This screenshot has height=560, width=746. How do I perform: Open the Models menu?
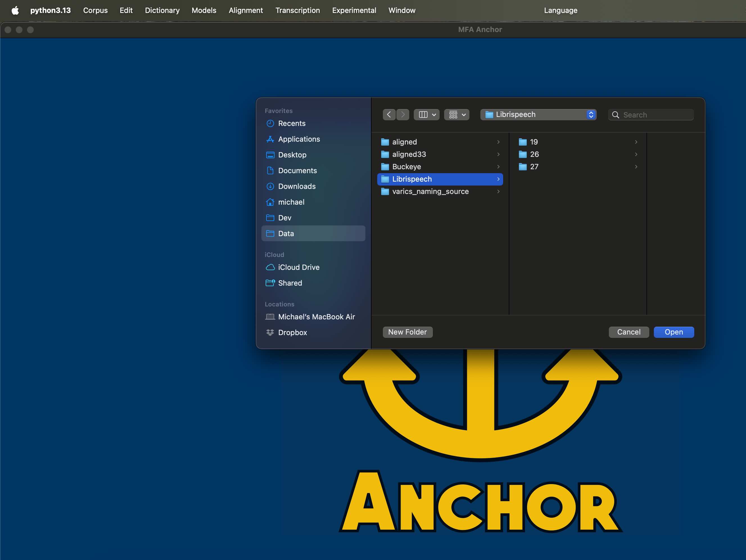[x=204, y=10]
